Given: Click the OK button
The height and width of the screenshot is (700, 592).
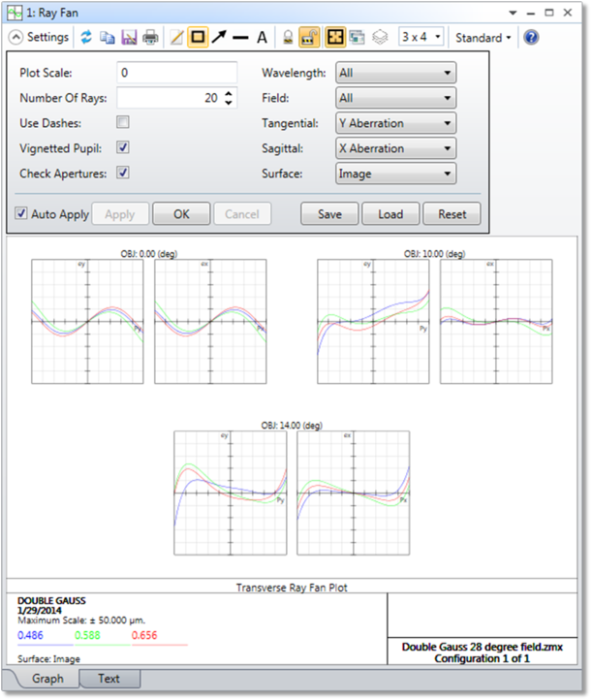Looking at the screenshot, I should click(x=181, y=214).
